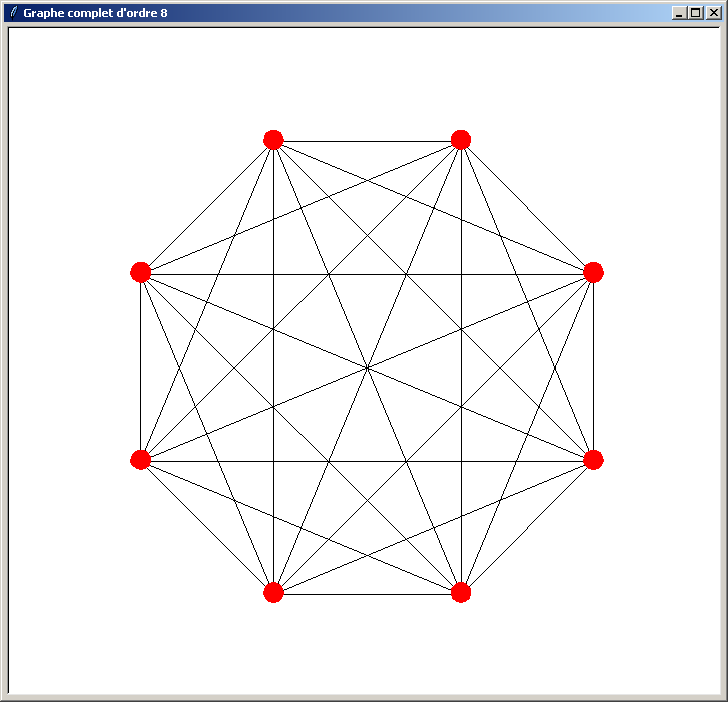
Task: Pick the left red vertex on the bottom edge
Action: (273, 593)
